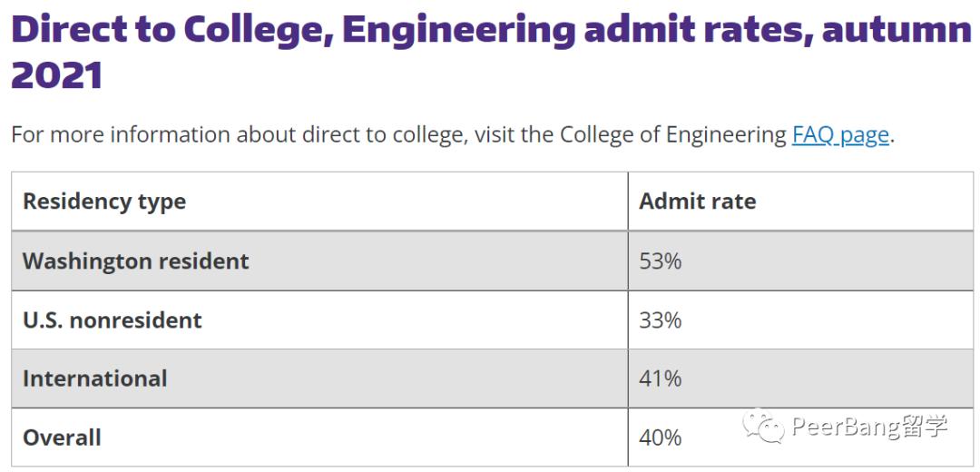
Task: Click the Residency type column header
Action: pos(104,202)
